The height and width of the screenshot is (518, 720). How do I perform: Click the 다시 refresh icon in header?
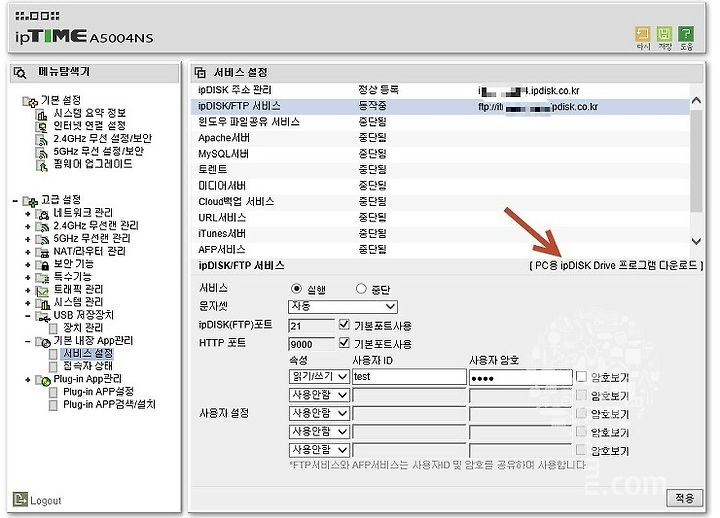[643, 34]
